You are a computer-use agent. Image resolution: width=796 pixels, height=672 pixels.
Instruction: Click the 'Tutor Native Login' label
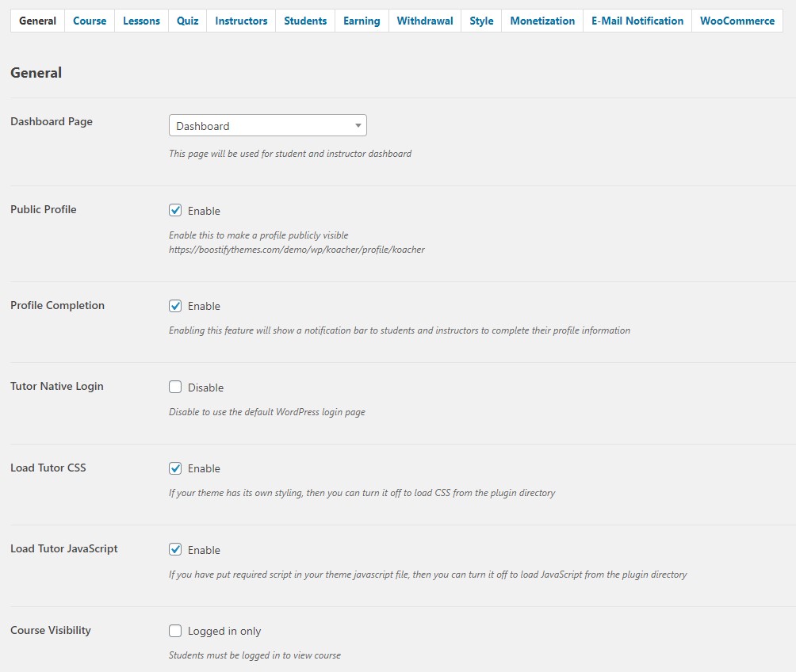[57, 386]
